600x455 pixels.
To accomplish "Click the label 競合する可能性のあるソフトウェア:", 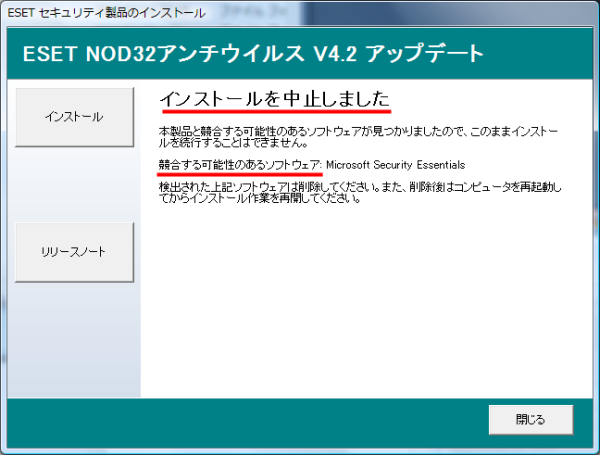I will (x=241, y=165).
